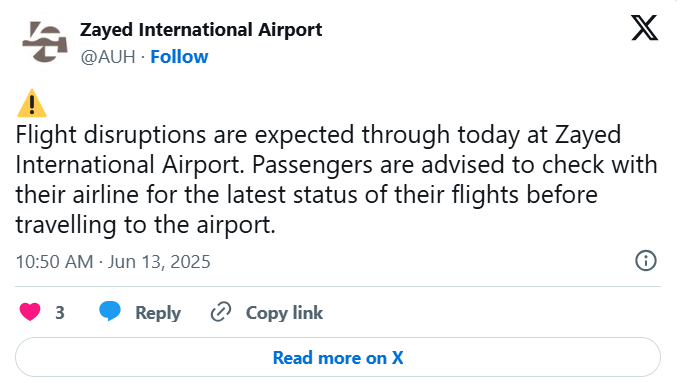Click the like count number 3
The width and height of the screenshot is (677, 382).
point(60,313)
